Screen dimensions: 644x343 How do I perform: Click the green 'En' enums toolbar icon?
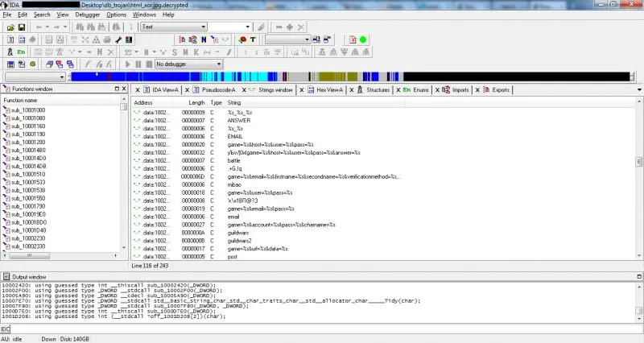point(22,52)
